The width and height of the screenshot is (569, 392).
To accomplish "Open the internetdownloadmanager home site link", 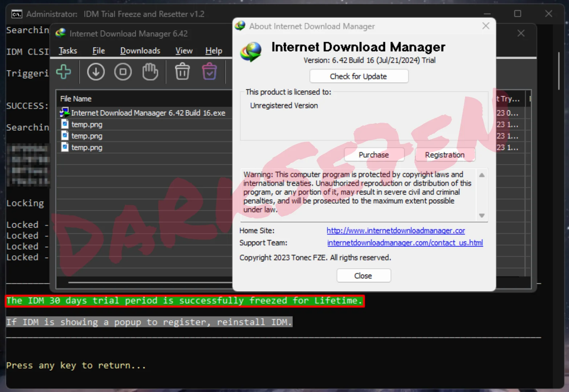I will tap(396, 230).
